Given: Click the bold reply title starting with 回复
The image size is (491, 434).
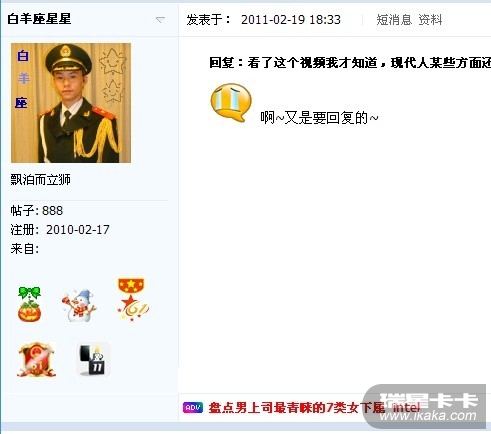Looking at the screenshot, I should pos(350,62).
